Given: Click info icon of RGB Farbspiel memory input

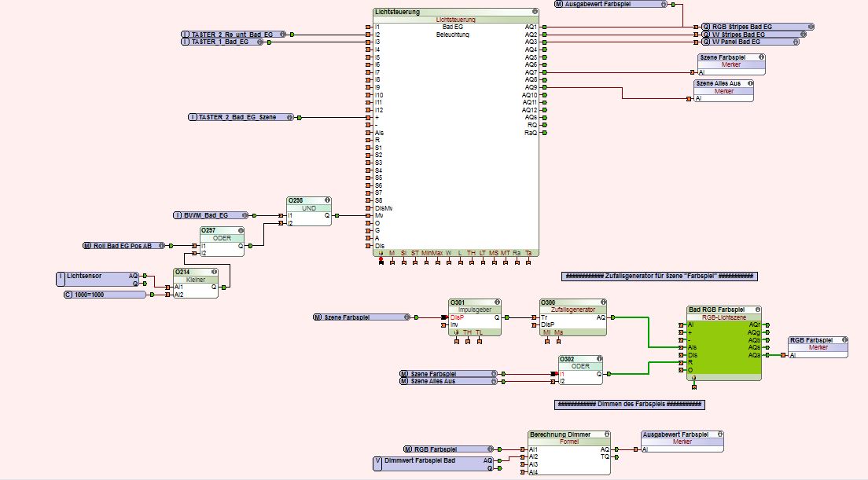Looking at the screenshot, I should tap(490, 449).
